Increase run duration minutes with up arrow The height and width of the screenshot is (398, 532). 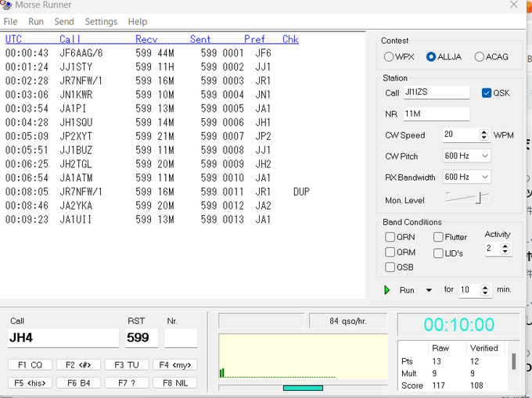point(485,288)
